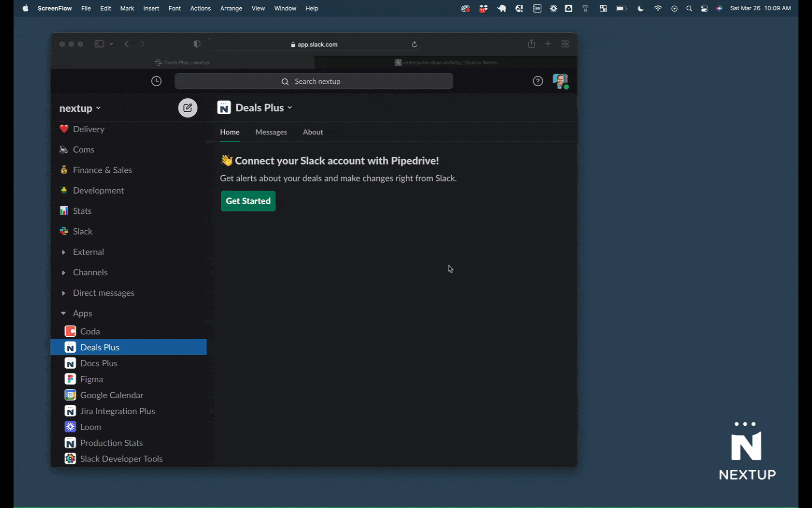Image resolution: width=812 pixels, height=508 pixels.
Task: Switch to the Messages tab
Action: 271,132
